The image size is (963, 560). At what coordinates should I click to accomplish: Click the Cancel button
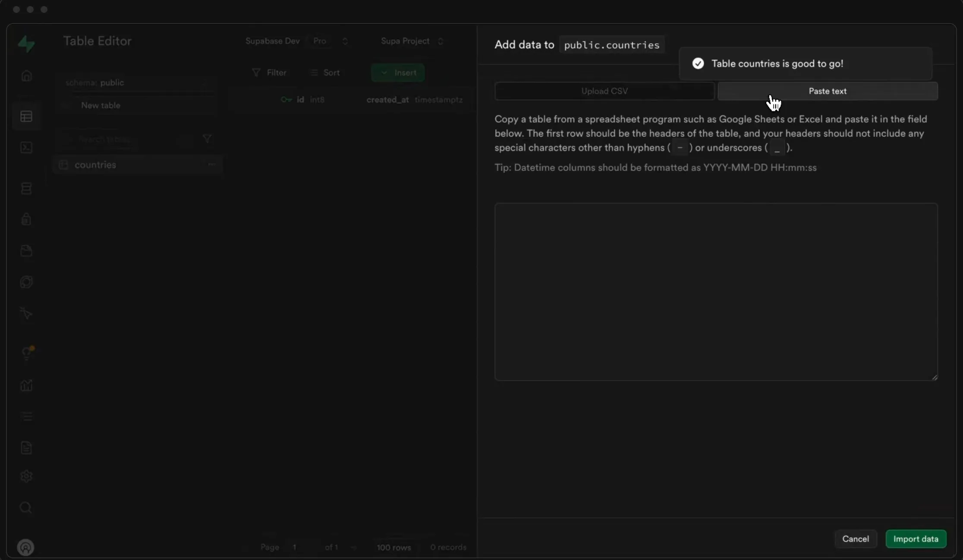tap(856, 539)
